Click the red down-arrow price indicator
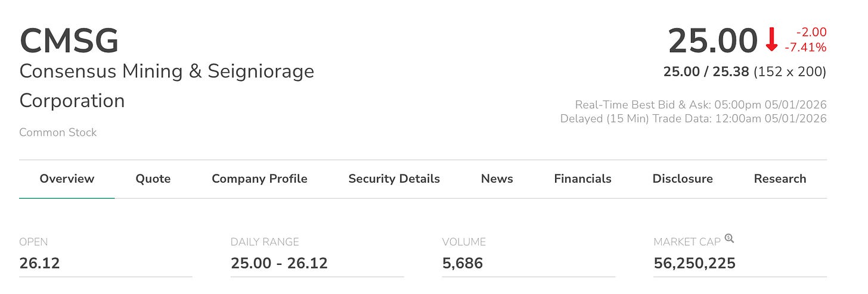The image size is (868, 294). click(x=772, y=41)
